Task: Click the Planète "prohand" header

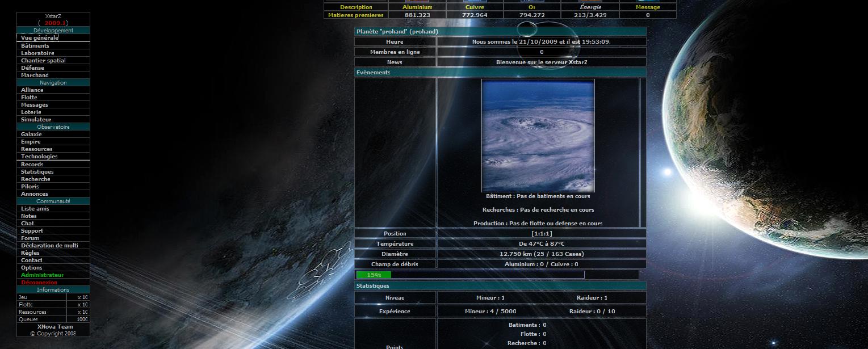Action: point(500,32)
